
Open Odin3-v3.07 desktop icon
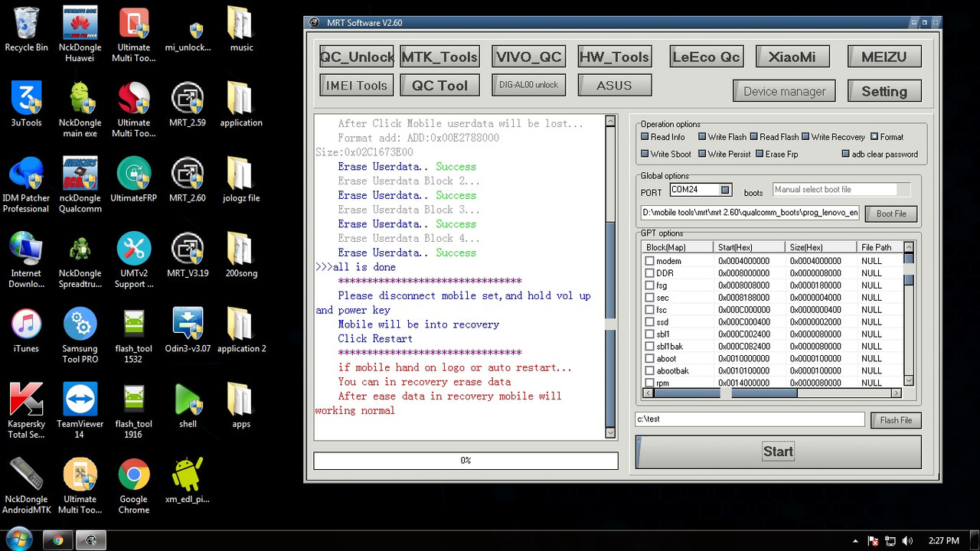tap(188, 331)
